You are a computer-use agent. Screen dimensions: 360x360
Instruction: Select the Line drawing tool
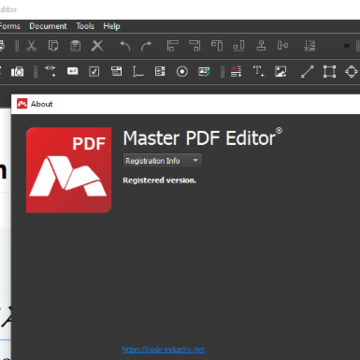307,71
